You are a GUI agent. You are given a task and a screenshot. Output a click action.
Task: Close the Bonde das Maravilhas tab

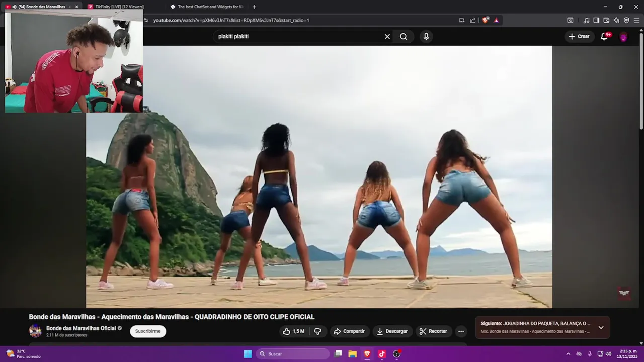pyautogui.click(x=76, y=7)
